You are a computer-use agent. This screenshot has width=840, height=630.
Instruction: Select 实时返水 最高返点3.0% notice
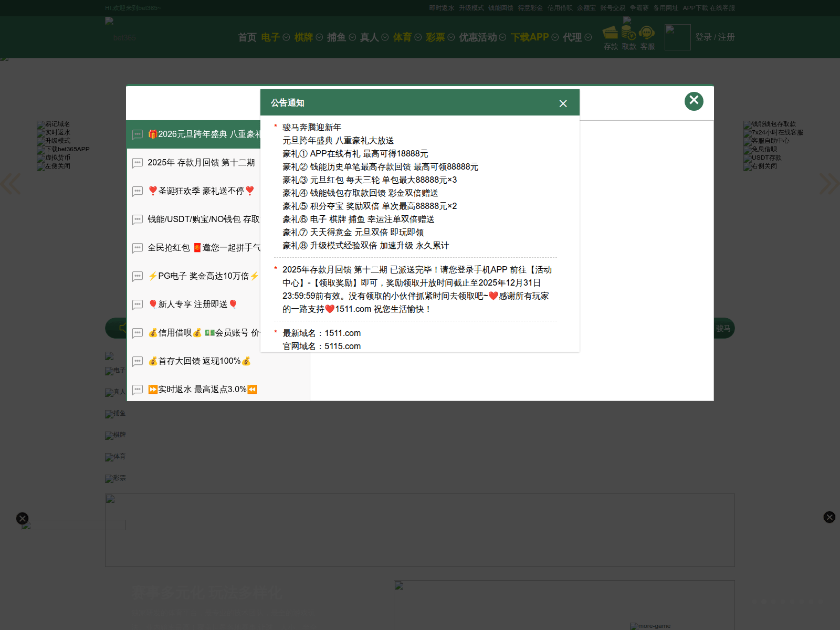click(218, 390)
